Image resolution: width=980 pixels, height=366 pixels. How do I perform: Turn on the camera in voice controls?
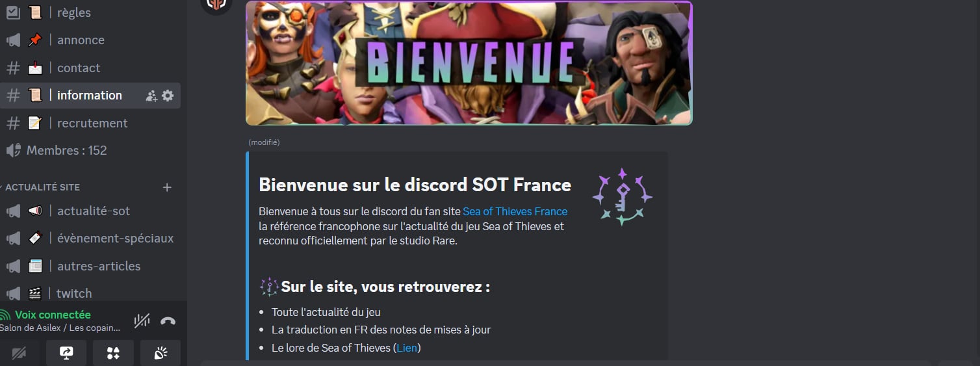pyautogui.click(x=19, y=353)
